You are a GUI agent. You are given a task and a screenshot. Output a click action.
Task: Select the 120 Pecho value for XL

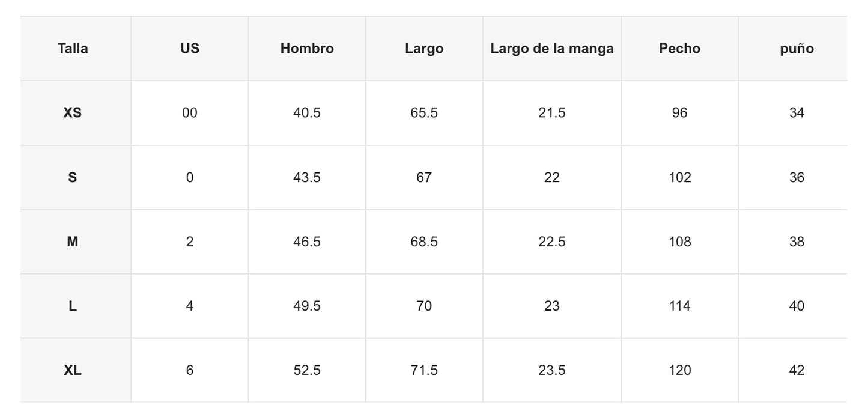pos(680,370)
